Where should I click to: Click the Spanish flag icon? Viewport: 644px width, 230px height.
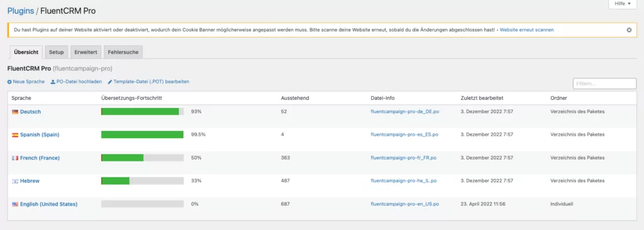click(15, 134)
